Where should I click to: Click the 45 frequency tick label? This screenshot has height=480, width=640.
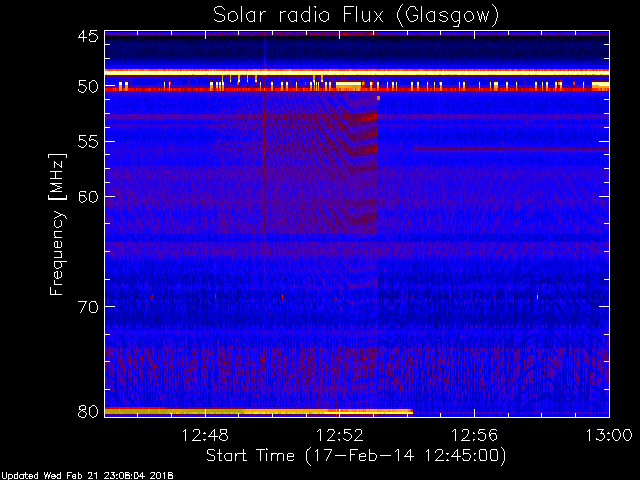(88, 37)
